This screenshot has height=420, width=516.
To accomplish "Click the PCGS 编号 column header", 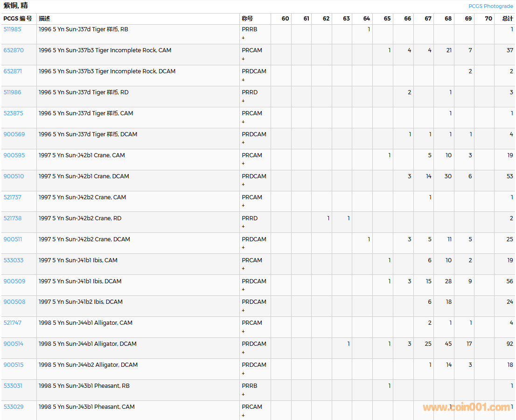I will (18, 19).
